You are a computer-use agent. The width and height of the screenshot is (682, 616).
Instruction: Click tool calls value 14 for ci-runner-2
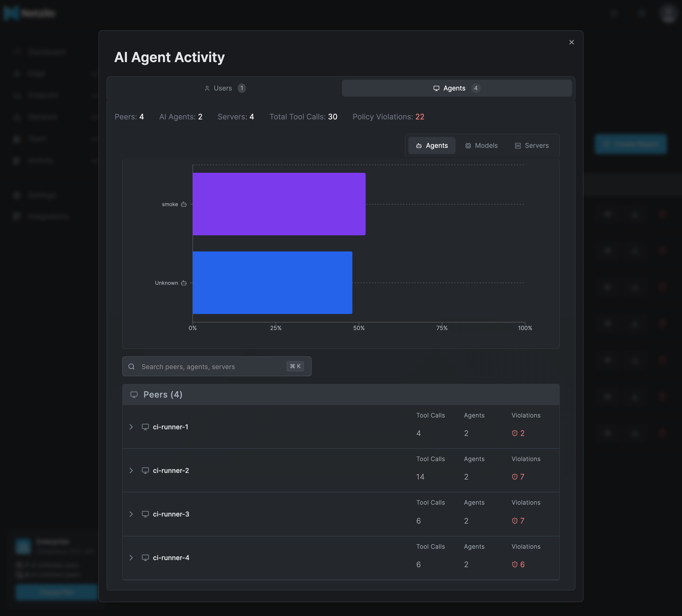click(420, 477)
